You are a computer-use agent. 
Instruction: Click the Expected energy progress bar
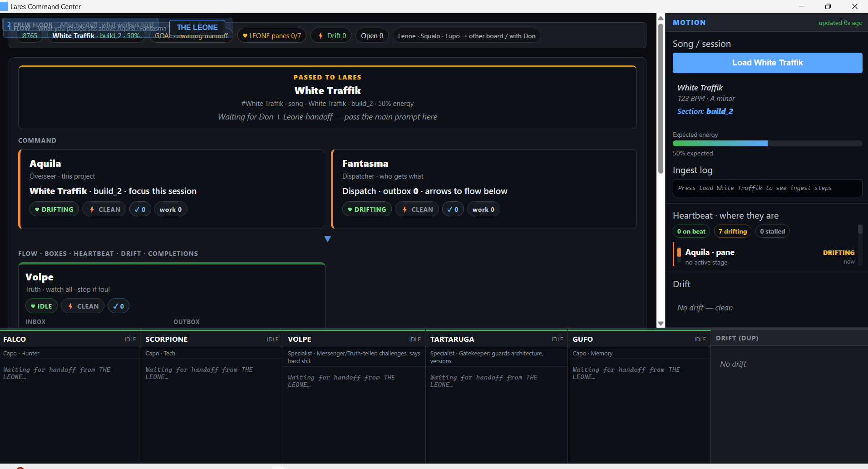tap(767, 144)
